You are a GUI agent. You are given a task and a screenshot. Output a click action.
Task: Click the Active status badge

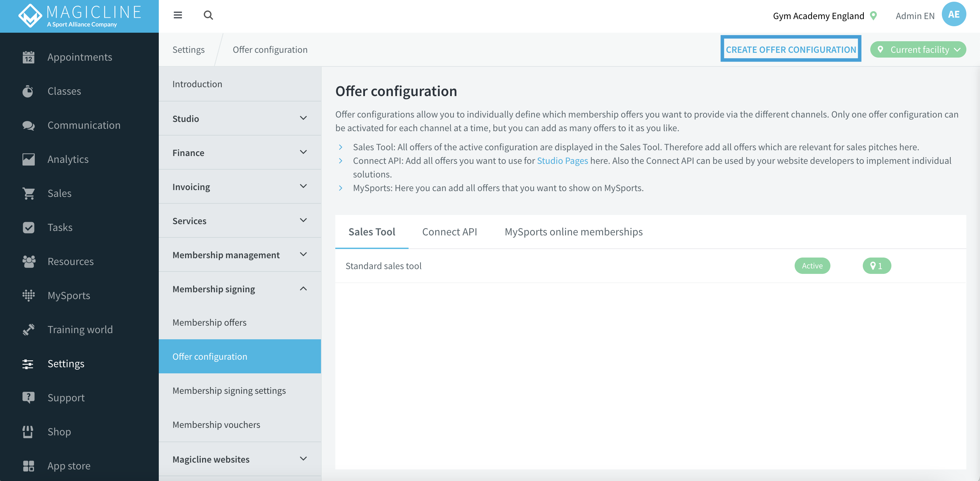pyautogui.click(x=812, y=266)
